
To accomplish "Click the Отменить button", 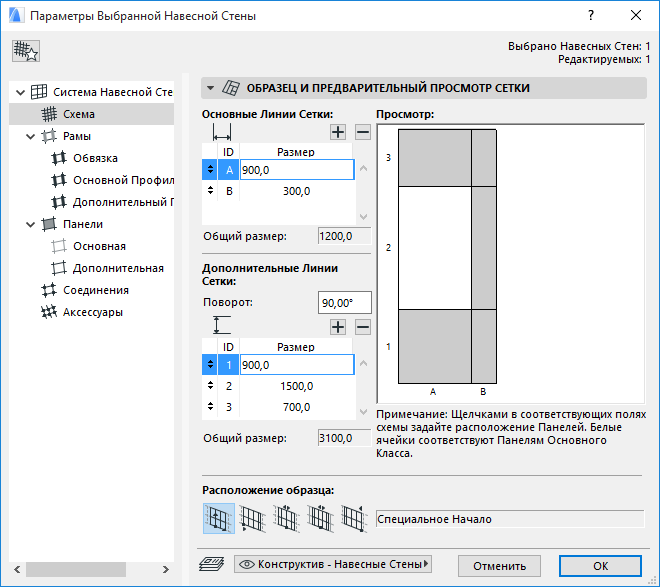I will pos(499,566).
